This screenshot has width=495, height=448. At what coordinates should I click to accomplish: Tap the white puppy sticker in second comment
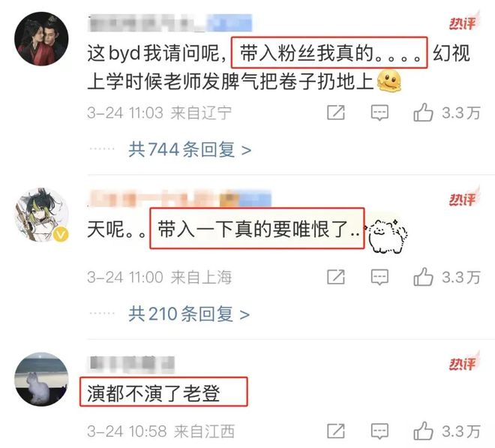coord(387,236)
